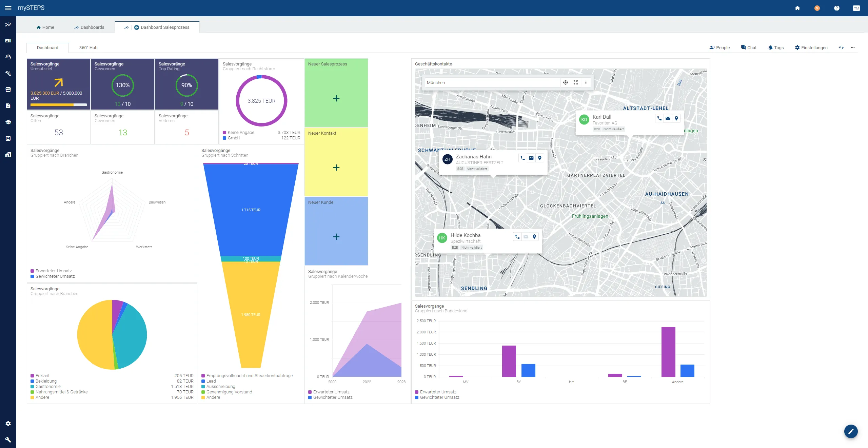Open the TM user profile avatar
Viewport: 868px width, 448px height.
[856, 8]
